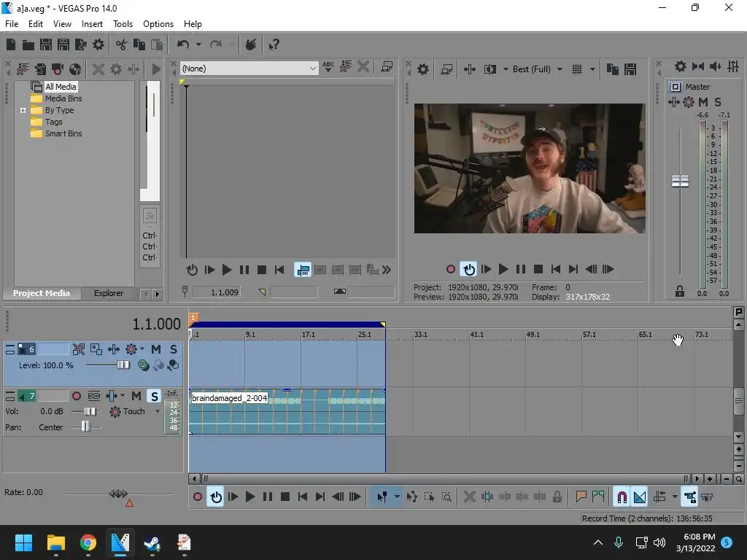Click the What's This help icon
The width and height of the screenshot is (747, 560).
[x=274, y=45]
